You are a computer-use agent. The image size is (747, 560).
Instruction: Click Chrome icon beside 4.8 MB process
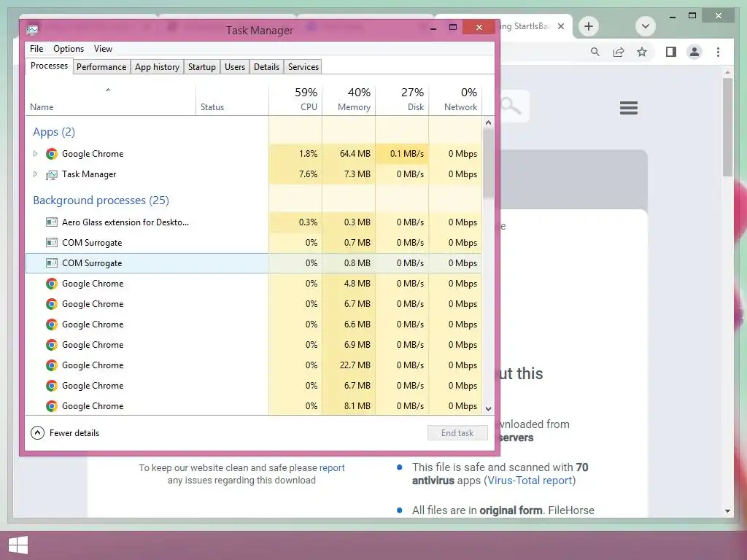[x=52, y=284]
